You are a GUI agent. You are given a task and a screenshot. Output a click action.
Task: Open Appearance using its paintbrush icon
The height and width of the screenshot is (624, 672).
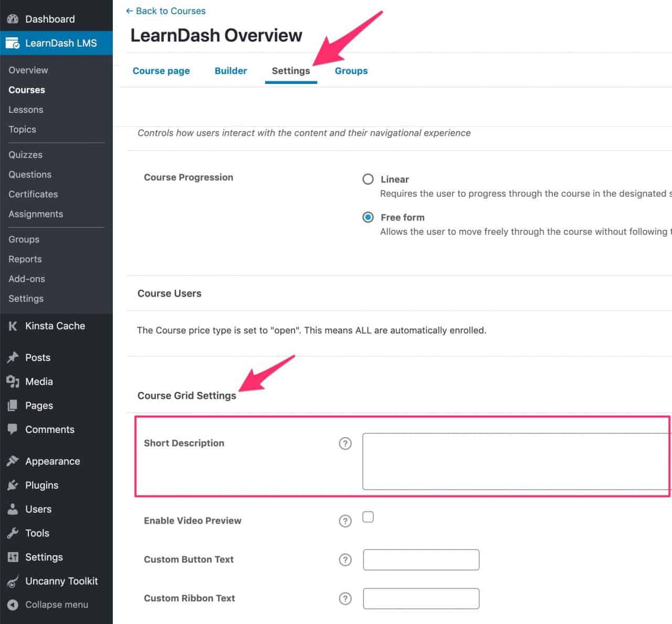(x=13, y=461)
